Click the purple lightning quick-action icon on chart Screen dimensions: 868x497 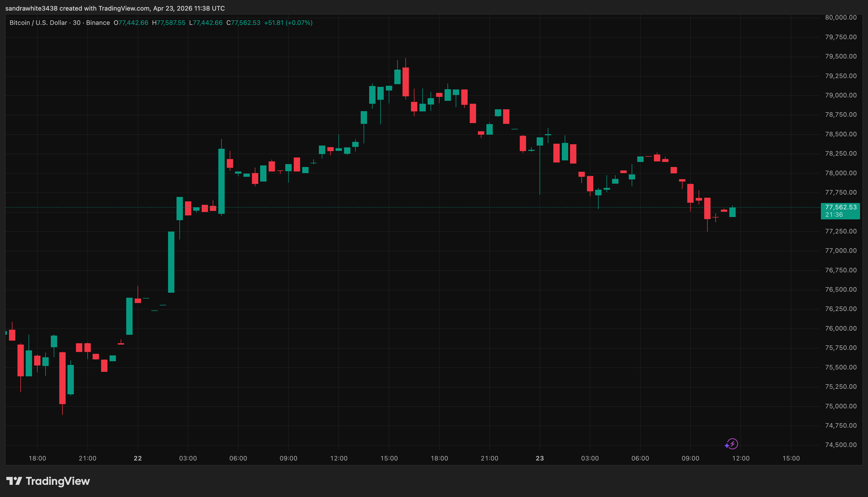733,444
